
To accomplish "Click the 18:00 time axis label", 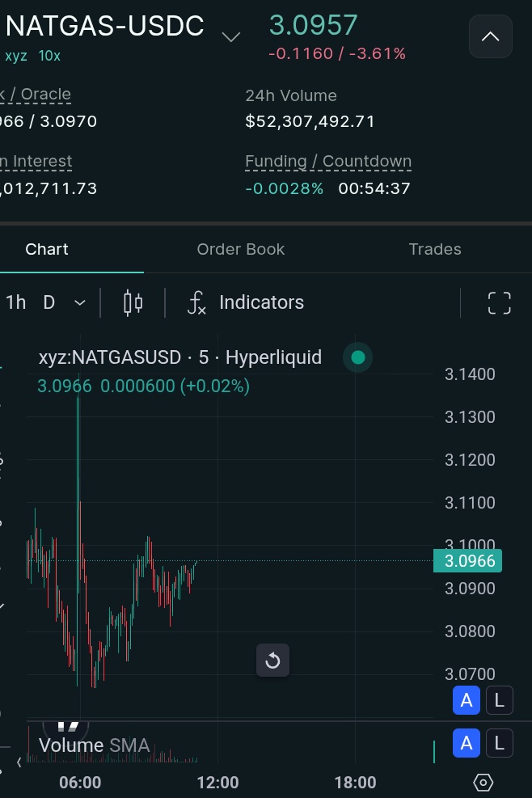I will coord(356,782).
